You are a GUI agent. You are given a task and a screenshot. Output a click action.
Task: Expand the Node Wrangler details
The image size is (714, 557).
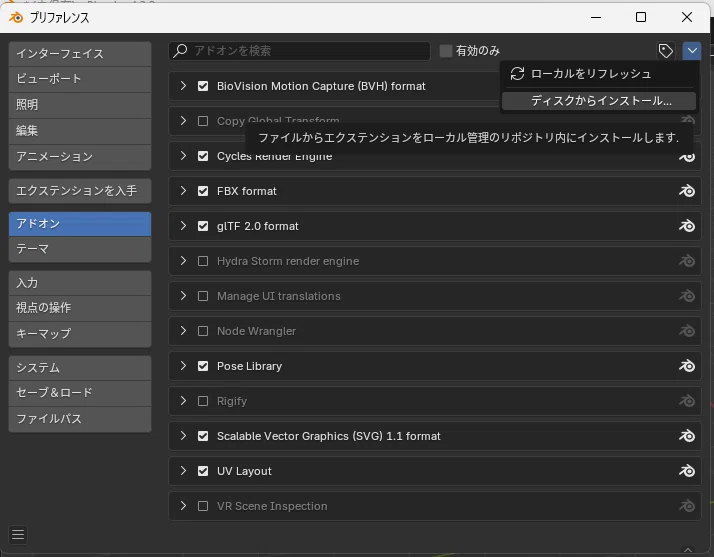[183, 331]
